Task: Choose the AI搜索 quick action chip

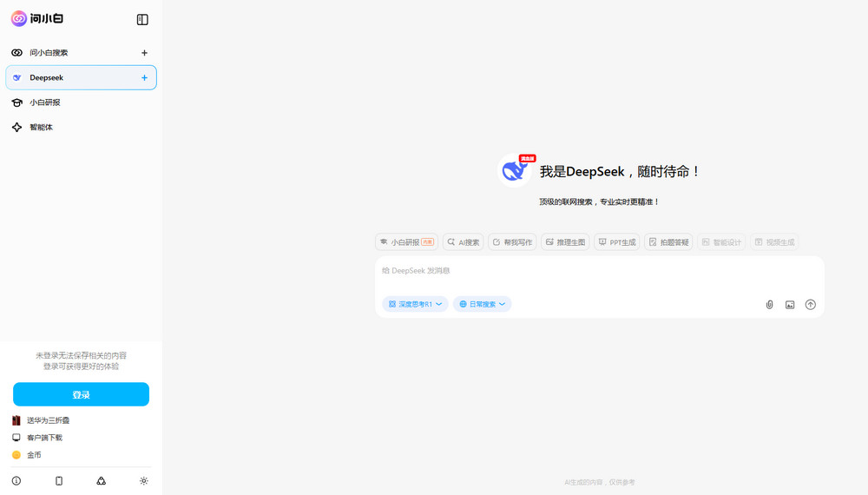Action: 464,242
